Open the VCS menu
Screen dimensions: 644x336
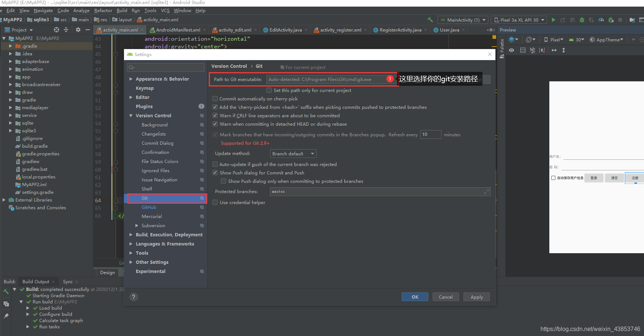point(165,10)
